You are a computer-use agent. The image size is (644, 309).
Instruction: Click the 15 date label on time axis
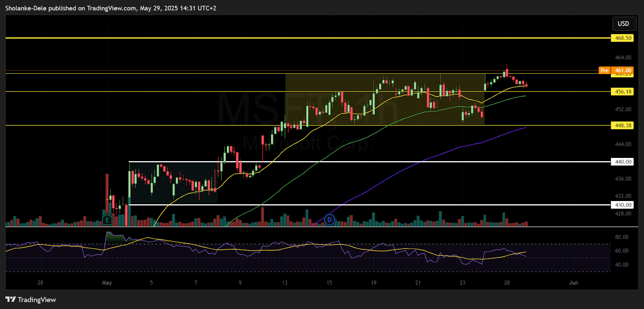click(x=329, y=282)
